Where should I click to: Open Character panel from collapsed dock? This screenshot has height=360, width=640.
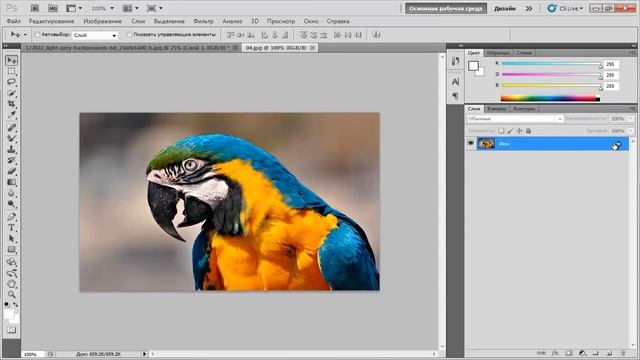(456, 82)
